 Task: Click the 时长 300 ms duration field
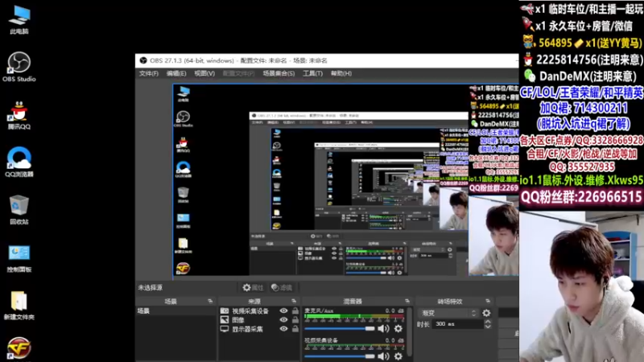[457, 324]
